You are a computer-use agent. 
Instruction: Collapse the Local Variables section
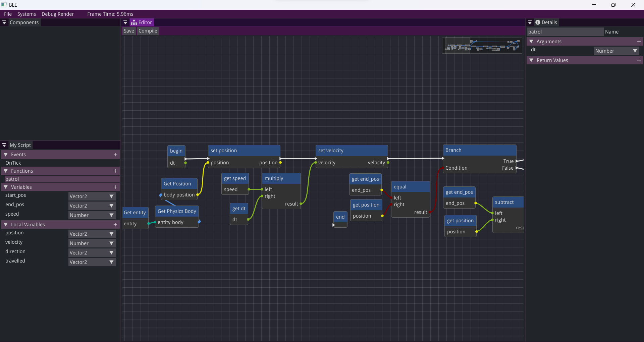click(6, 225)
